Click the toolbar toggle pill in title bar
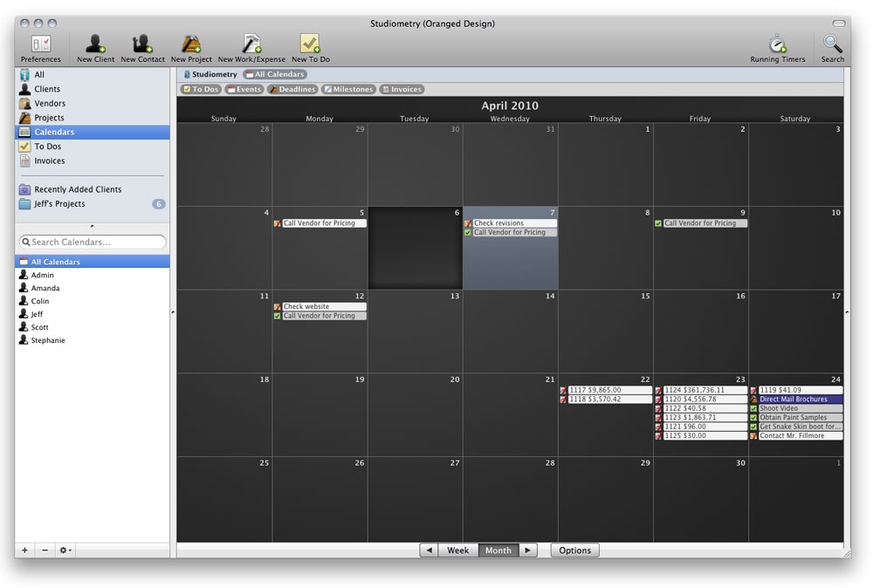Image resolution: width=873 pixels, height=588 pixels. coord(838,24)
